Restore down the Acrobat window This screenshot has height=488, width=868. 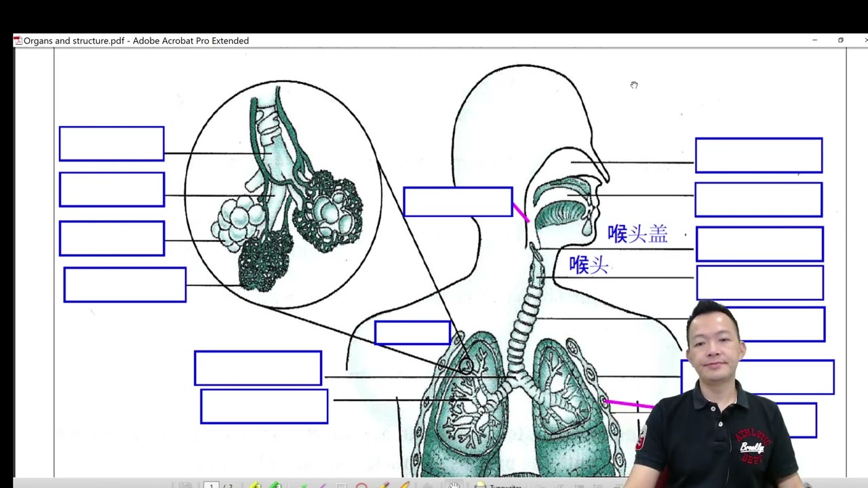pos(841,41)
